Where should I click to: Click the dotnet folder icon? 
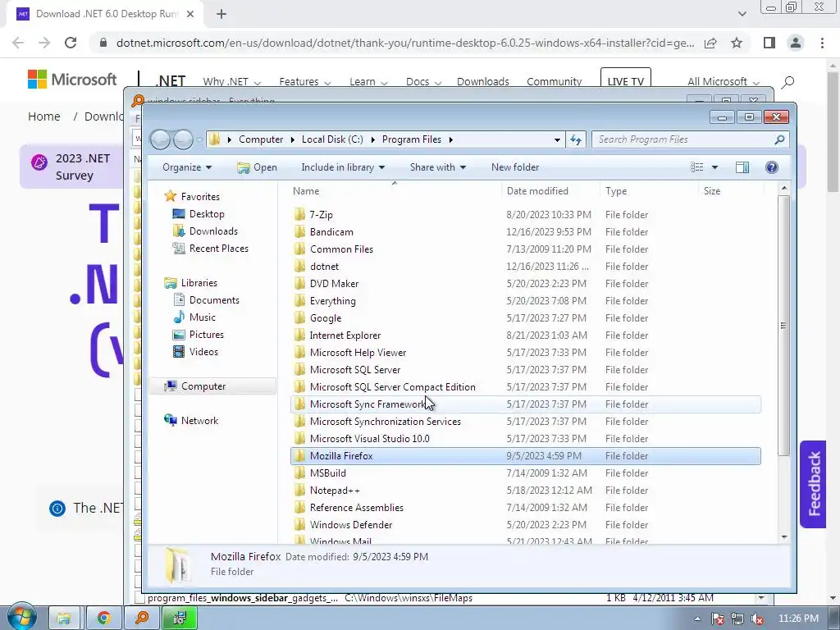coord(300,267)
